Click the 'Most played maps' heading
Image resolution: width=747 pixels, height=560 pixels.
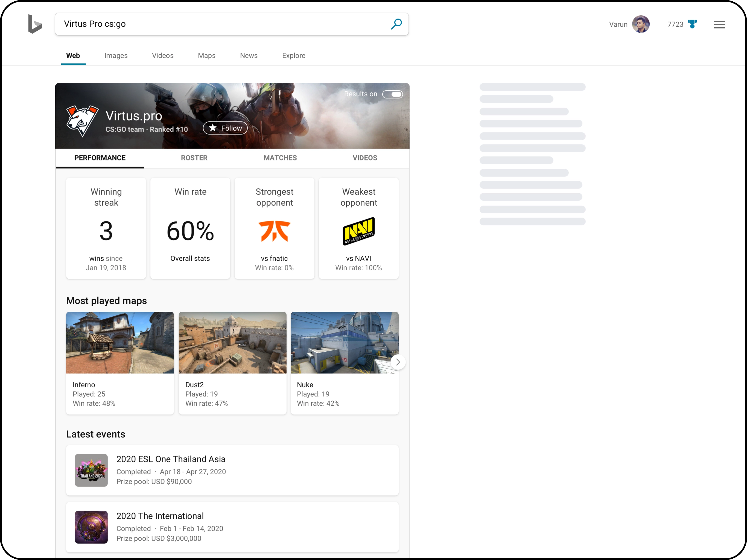tap(106, 301)
